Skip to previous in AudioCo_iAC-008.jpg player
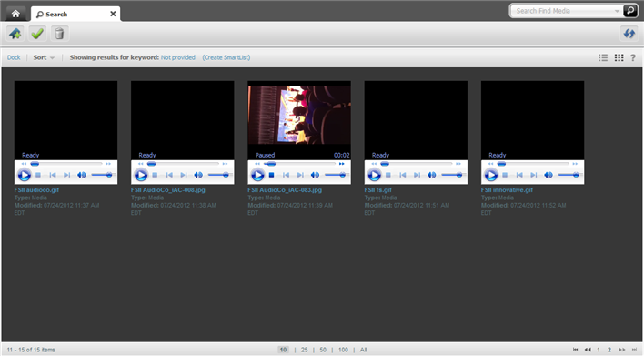Viewport: 644px width, 356px height. click(x=169, y=175)
